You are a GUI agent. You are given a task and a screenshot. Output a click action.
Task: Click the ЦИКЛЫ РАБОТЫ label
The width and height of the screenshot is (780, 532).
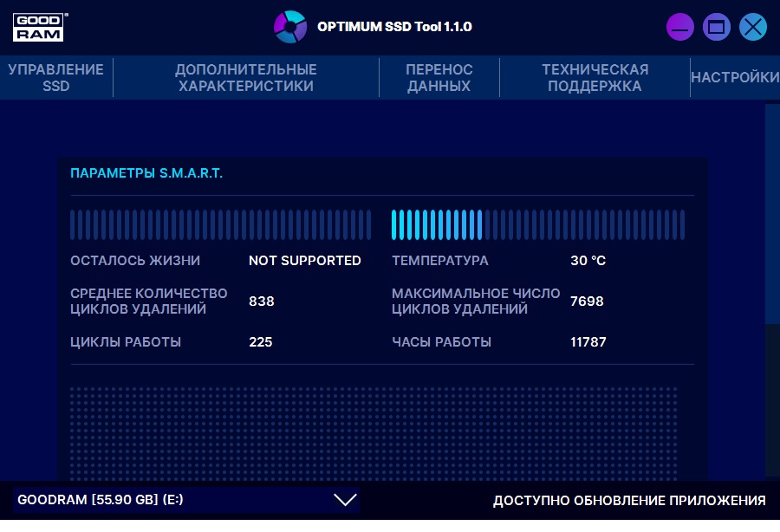click(126, 342)
